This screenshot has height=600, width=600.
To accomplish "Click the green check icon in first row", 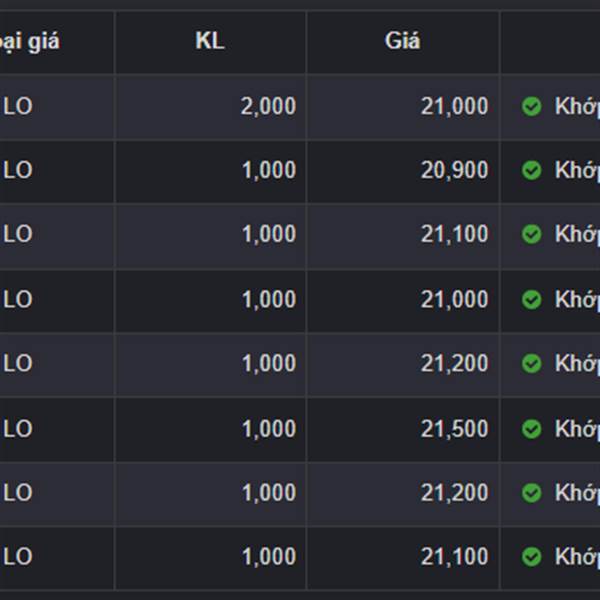I will (532, 106).
